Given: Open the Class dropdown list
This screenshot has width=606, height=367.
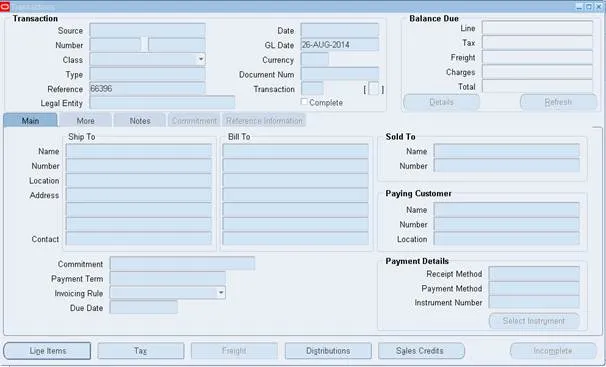Looking at the screenshot, I should [201, 59].
